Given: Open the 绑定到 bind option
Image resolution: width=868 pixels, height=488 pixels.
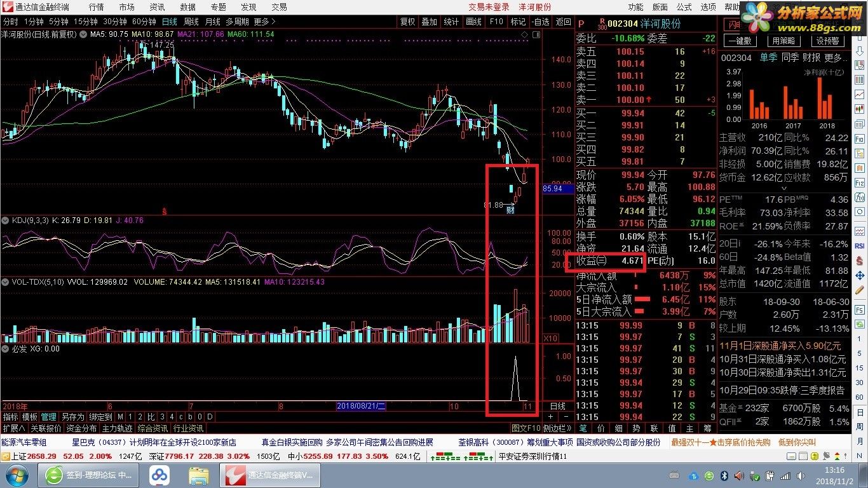Looking at the screenshot, I should [x=100, y=417].
